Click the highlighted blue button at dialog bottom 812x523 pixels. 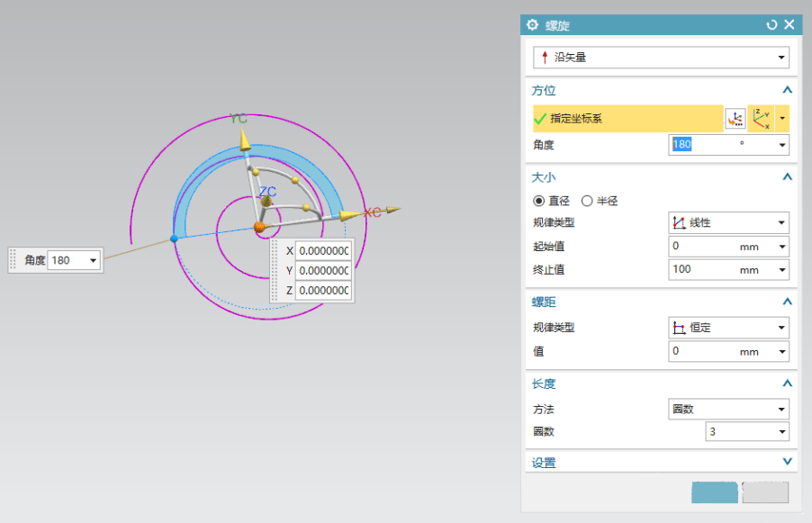click(715, 492)
